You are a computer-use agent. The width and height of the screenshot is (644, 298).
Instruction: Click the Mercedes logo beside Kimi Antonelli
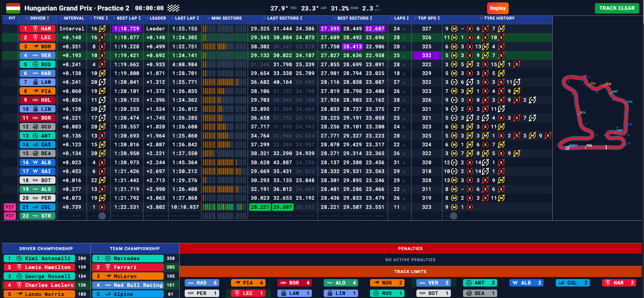(x=19, y=258)
